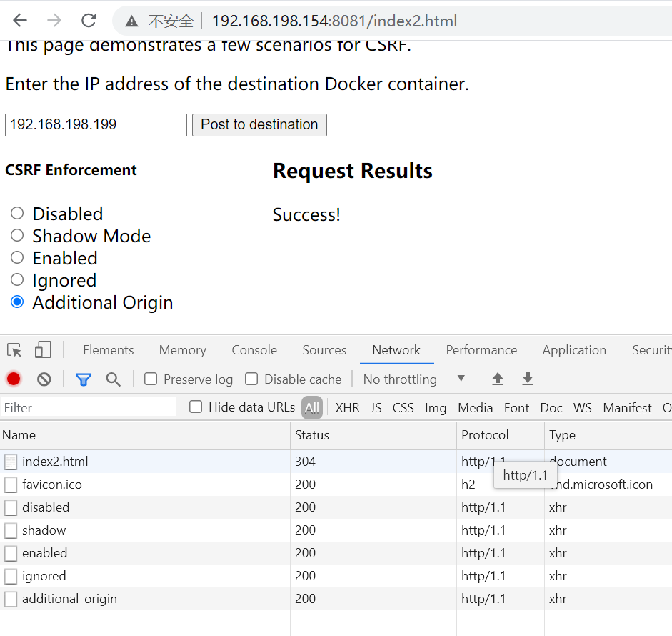This screenshot has height=636, width=672.
Task: Open the No throttling dropdown
Action: [407, 379]
